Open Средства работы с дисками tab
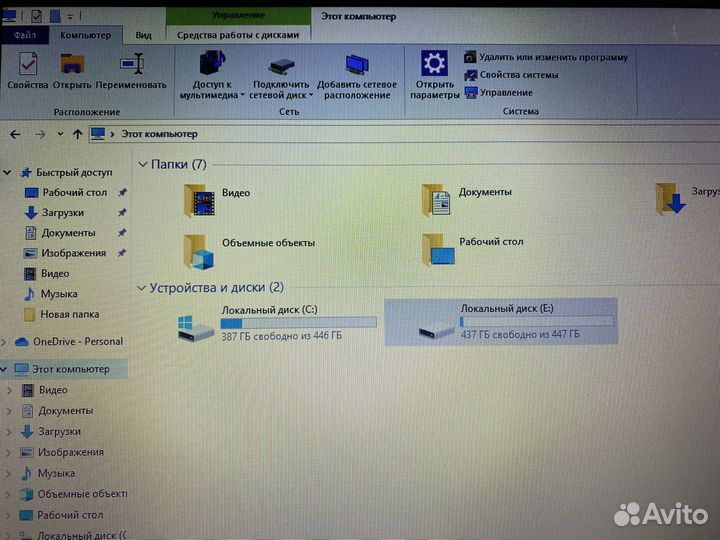 (x=238, y=35)
